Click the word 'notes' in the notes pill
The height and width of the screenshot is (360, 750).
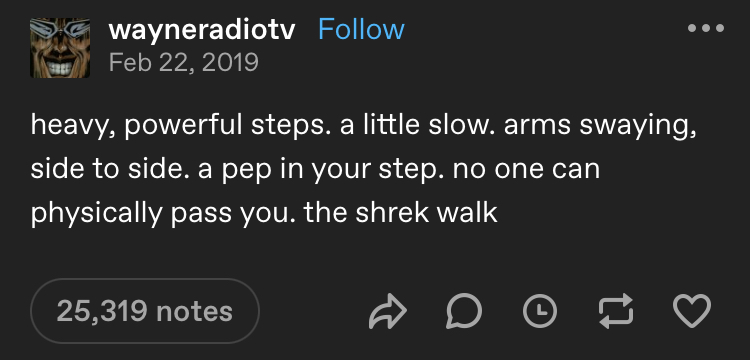194,312
